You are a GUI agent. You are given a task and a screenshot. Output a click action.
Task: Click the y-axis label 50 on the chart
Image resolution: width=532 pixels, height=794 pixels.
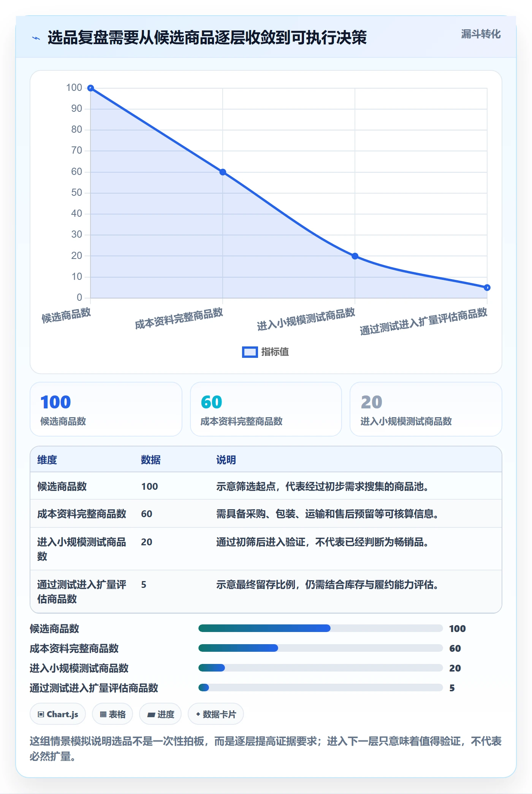click(77, 193)
